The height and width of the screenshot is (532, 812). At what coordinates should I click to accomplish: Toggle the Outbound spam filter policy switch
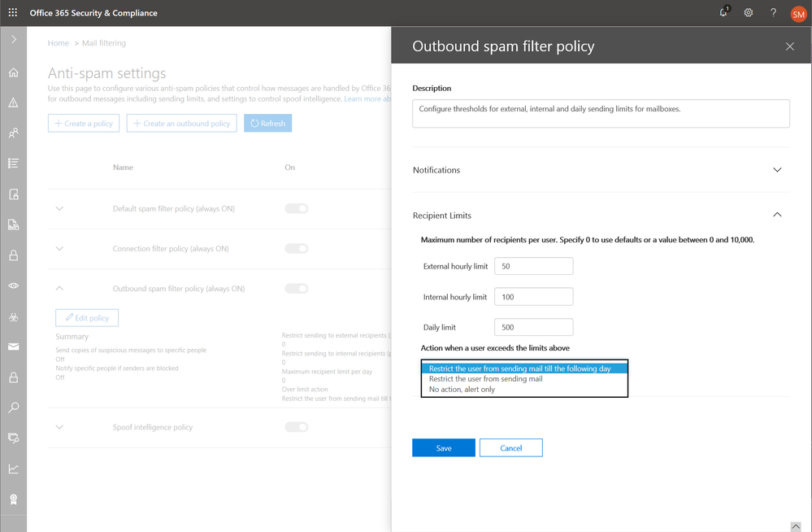[x=296, y=288]
